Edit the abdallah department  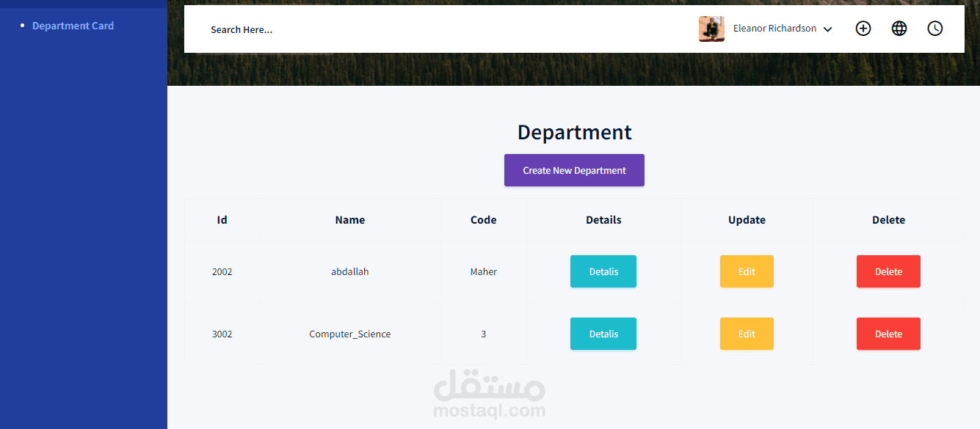(x=747, y=271)
